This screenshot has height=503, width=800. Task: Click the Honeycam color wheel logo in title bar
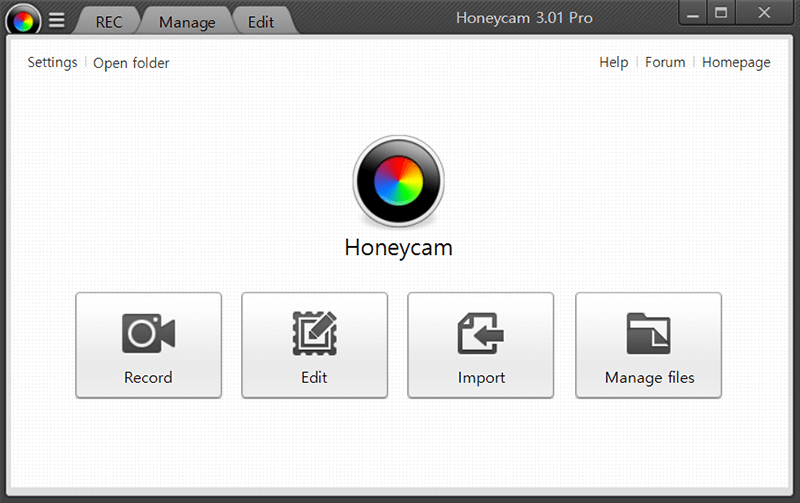(23, 21)
